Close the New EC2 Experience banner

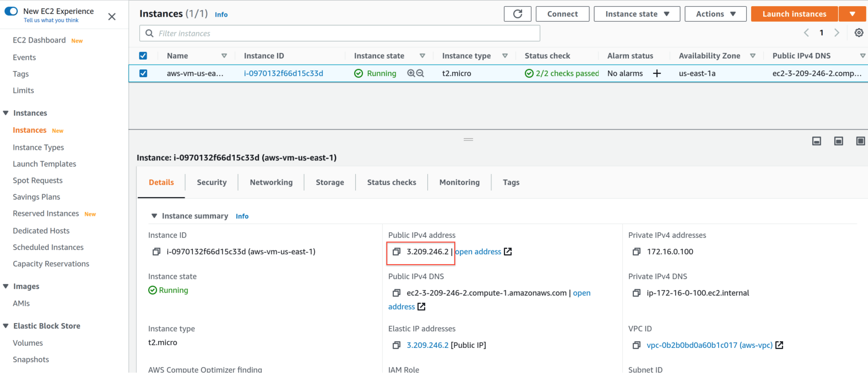[x=111, y=17]
